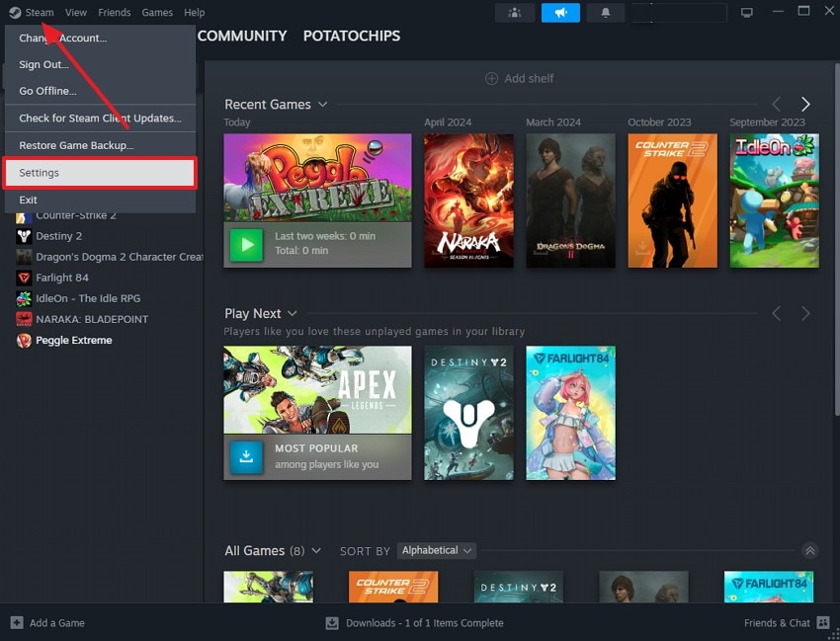Open Settings from the Steam menu

(100, 173)
